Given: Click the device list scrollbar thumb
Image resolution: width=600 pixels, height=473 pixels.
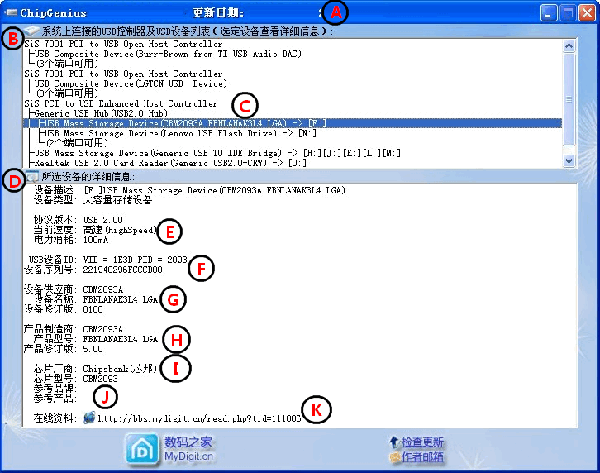Looking at the screenshot, I should 569,99.
